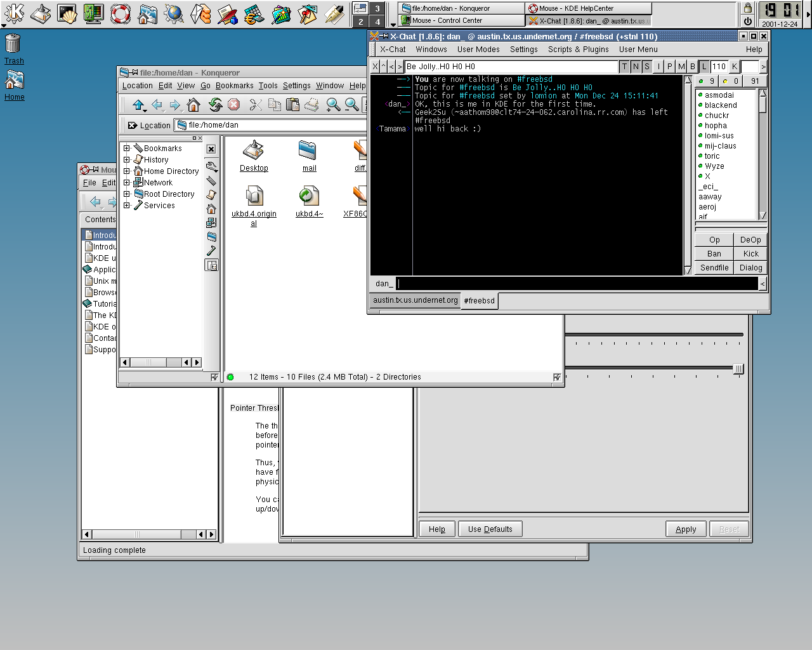Open the lifesaver Help icon in panel
This screenshot has height=650, width=812.
[x=121, y=13]
